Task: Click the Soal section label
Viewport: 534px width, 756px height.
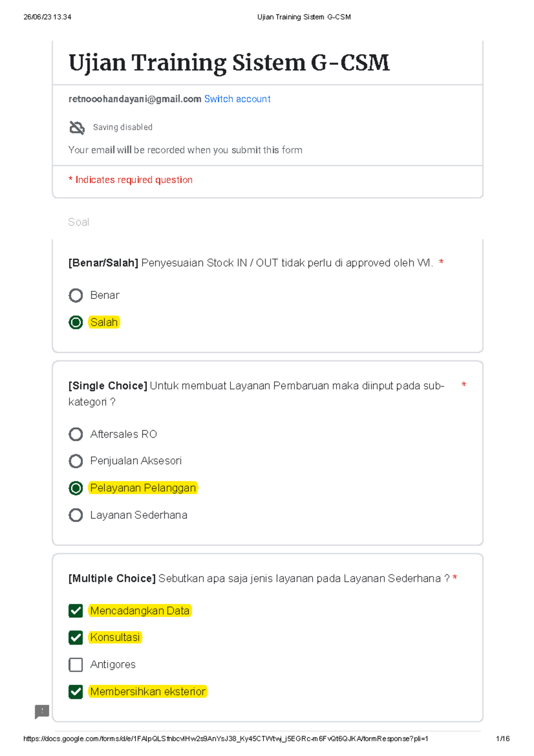Action: click(78, 222)
